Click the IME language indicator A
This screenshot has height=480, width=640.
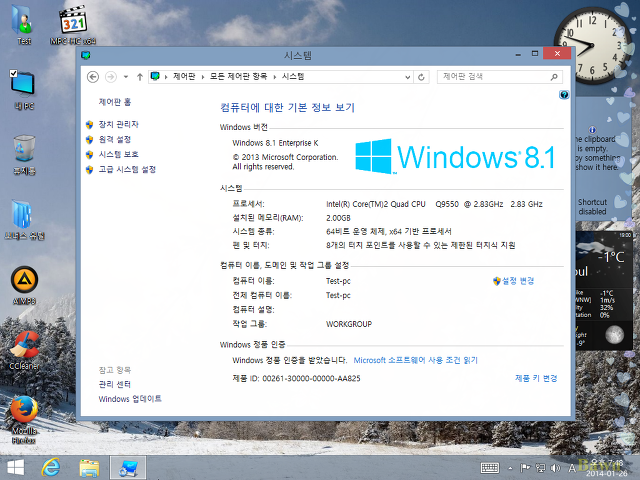coord(572,468)
